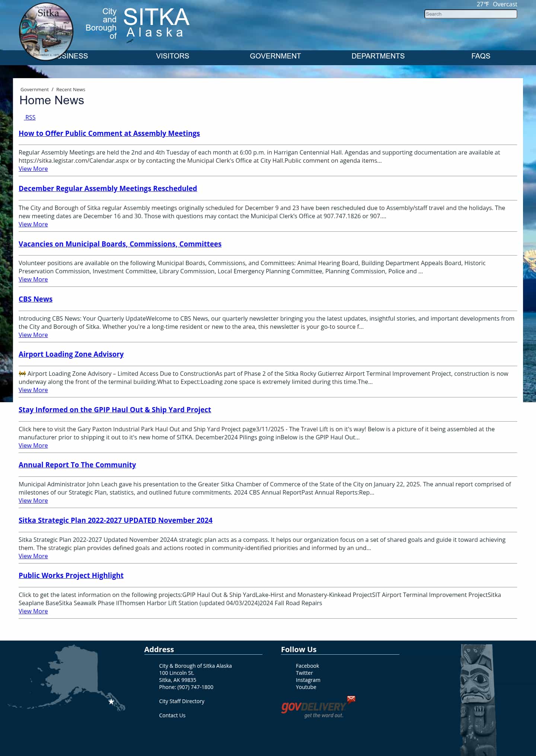Open Contact Us footer link

(x=172, y=715)
